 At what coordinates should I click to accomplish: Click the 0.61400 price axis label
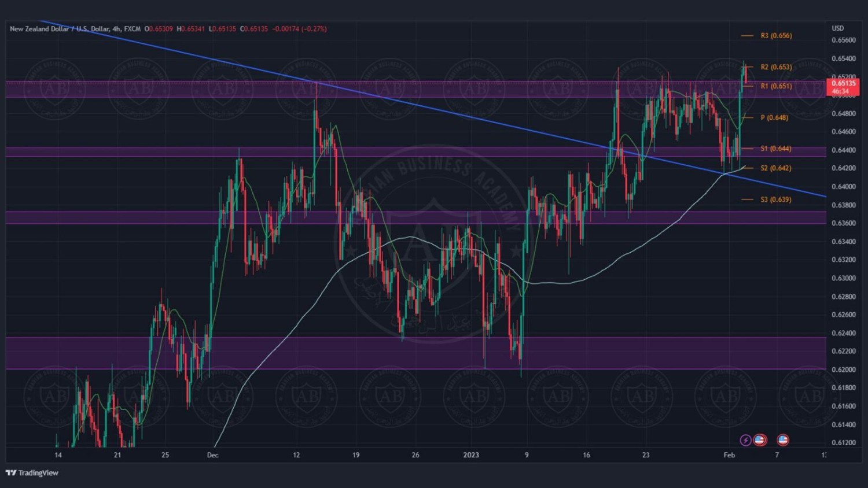pos(843,425)
